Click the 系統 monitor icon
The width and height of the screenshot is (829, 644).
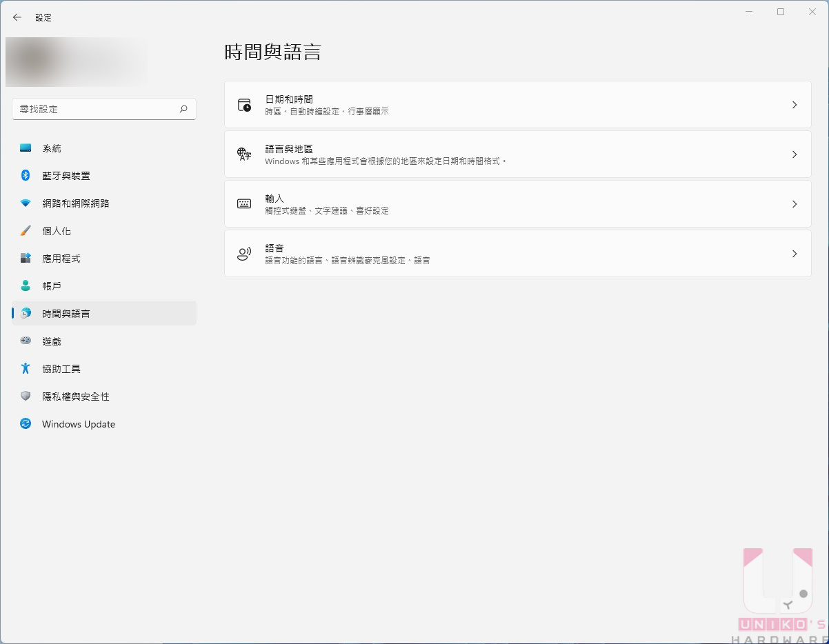[26, 148]
